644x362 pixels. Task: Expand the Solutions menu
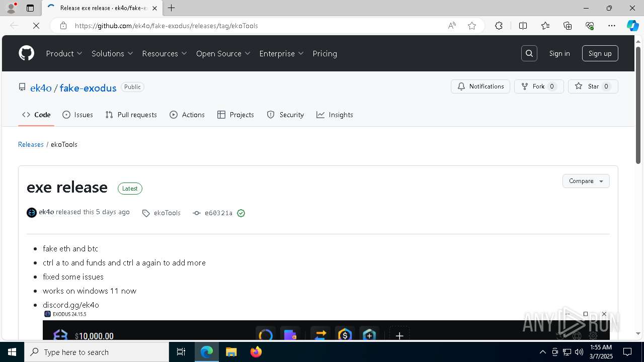pyautogui.click(x=112, y=53)
